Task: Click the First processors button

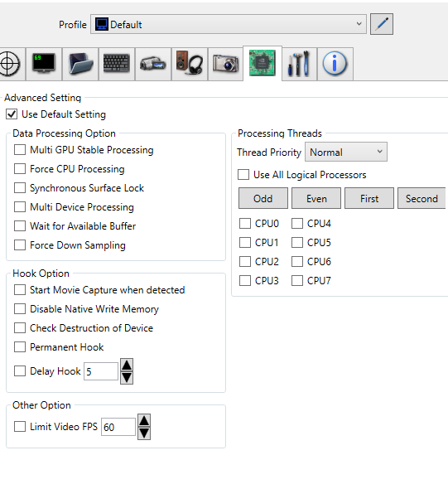Action: click(x=369, y=198)
